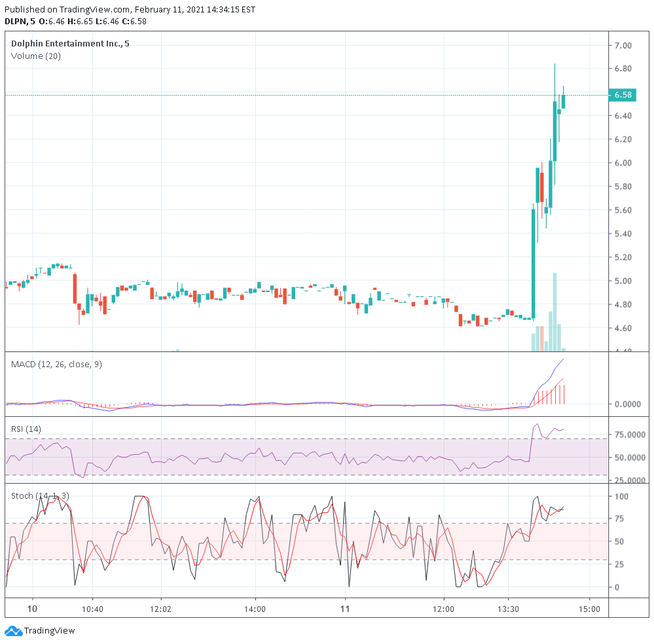The width and height of the screenshot is (654, 644).
Task: Click the Stoch (14, 1, 3) label
Action: point(40,495)
